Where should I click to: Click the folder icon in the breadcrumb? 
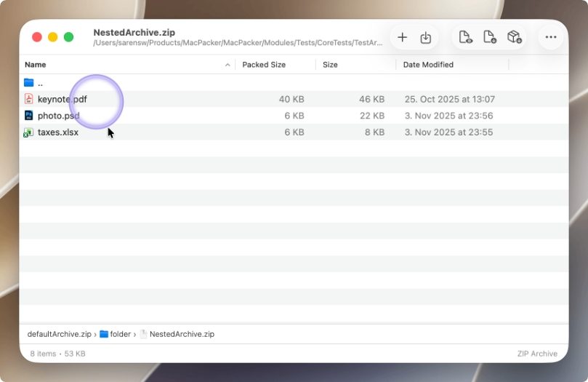pyautogui.click(x=104, y=334)
